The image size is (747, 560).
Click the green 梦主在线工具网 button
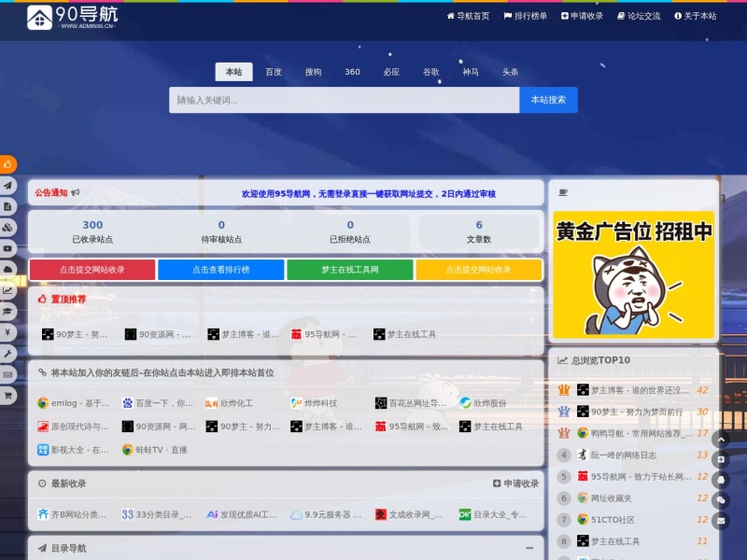click(x=349, y=270)
